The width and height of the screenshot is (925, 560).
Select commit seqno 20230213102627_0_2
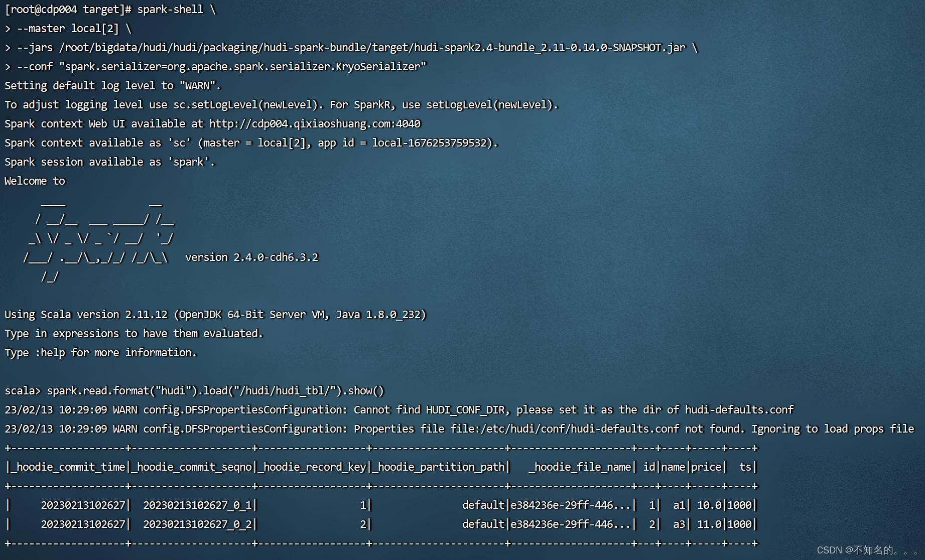point(197,524)
